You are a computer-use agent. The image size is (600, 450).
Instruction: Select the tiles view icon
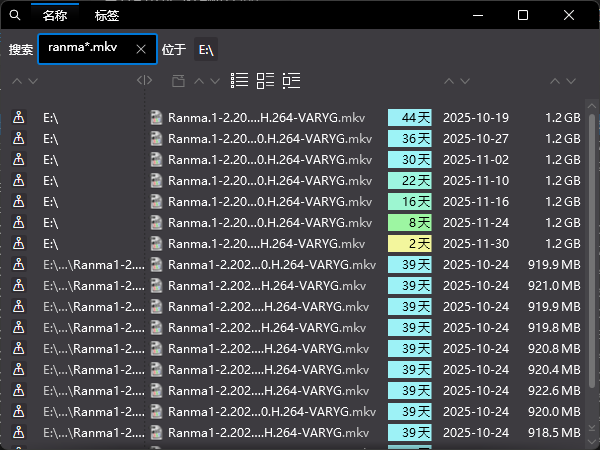(265, 80)
